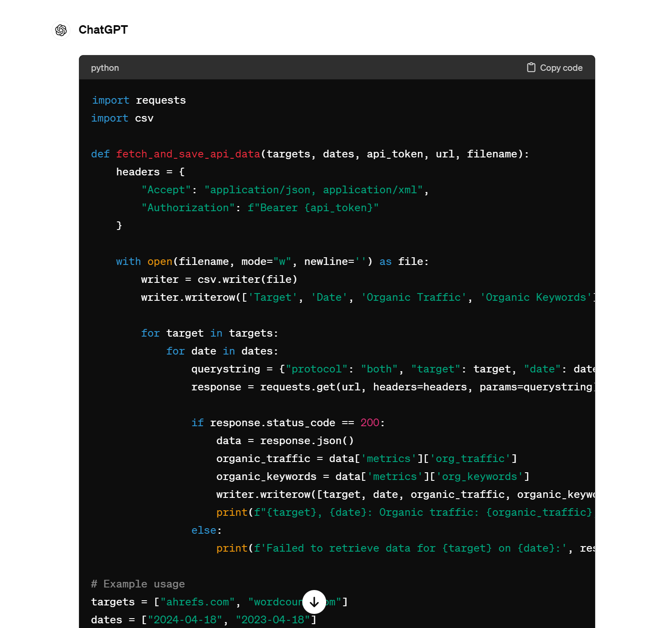Click the "ahrefs.com" string in targets
This screenshot has width=672, height=628.
click(197, 602)
